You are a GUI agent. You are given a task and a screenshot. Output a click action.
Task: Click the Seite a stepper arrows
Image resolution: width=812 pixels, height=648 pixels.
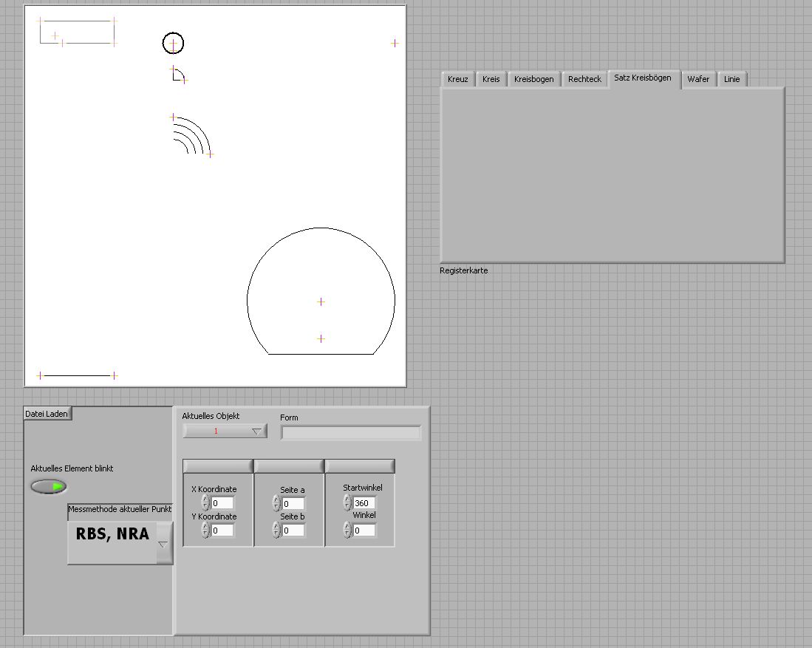pos(276,503)
